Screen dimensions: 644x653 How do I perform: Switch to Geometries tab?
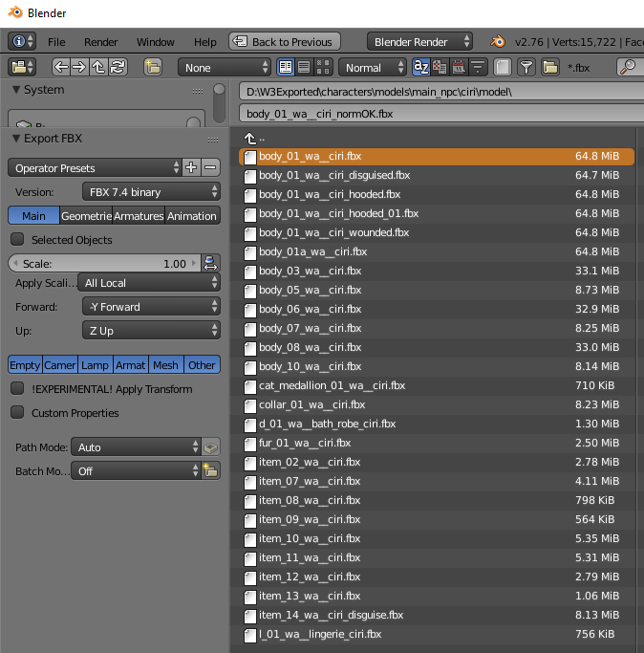click(86, 216)
